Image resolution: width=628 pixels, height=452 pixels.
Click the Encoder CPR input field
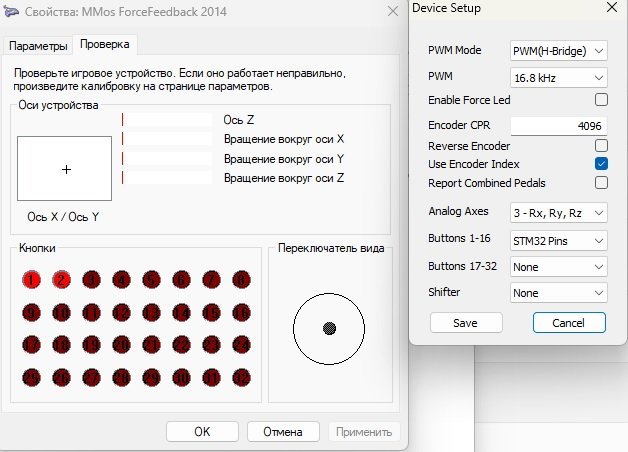(558, 127)
